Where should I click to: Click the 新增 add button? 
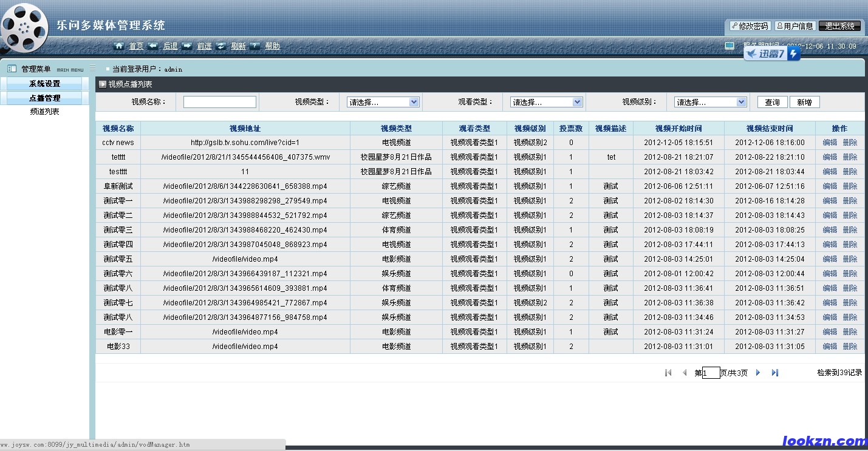tap(804, 102)
